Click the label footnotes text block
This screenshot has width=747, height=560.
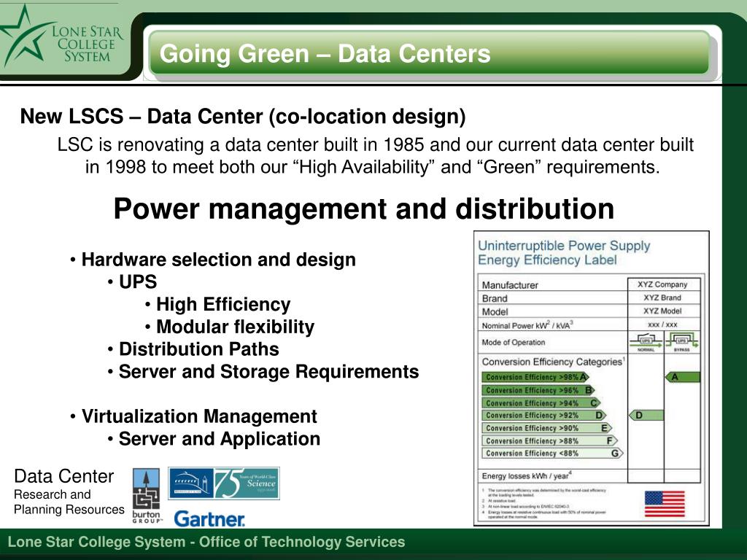(544, 503)
